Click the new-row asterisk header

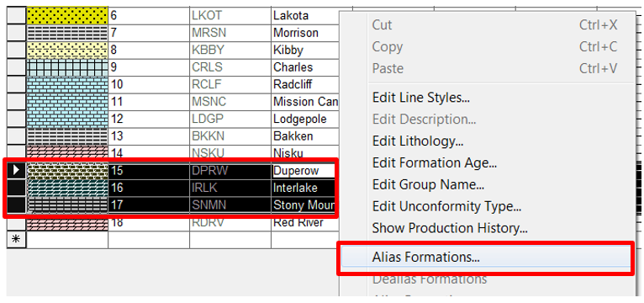pos(17,240)
